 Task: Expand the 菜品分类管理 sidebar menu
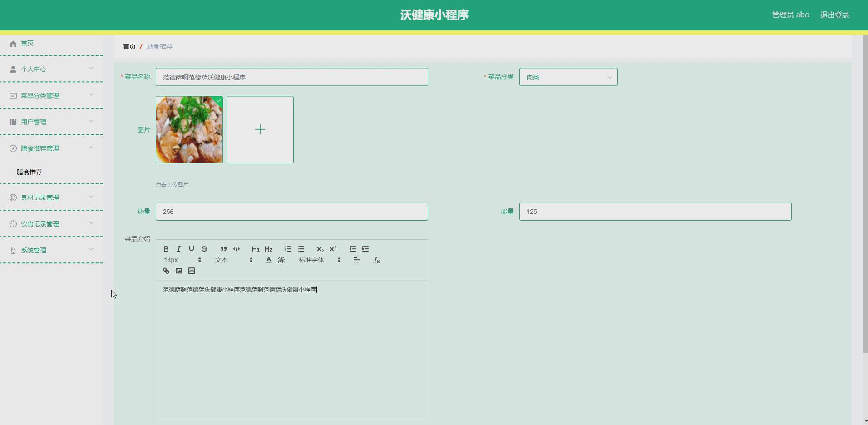tap(51, 95)
